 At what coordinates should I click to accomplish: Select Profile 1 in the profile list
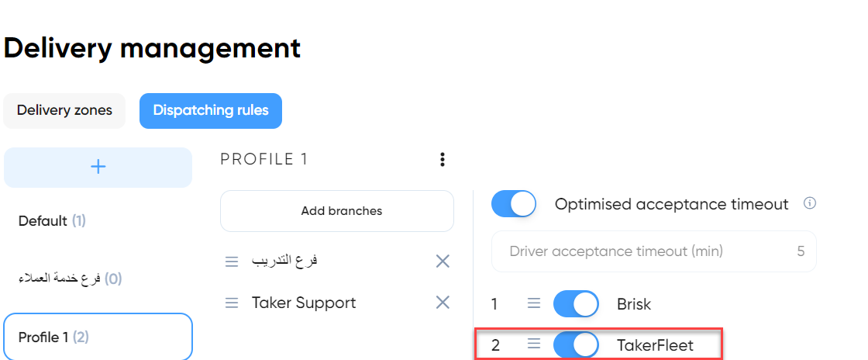pyautogui.click(x=98, y=337)
